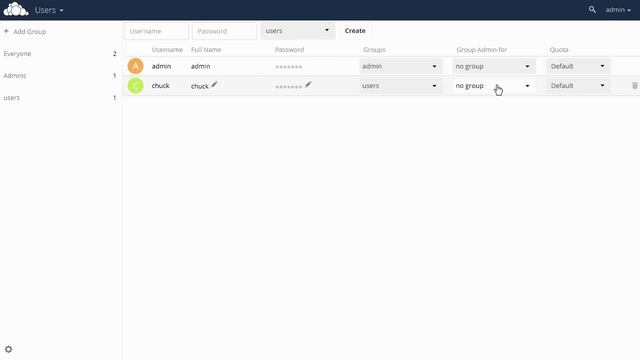
Task: Focus the Username input field
Action: [x=156, y=31]
